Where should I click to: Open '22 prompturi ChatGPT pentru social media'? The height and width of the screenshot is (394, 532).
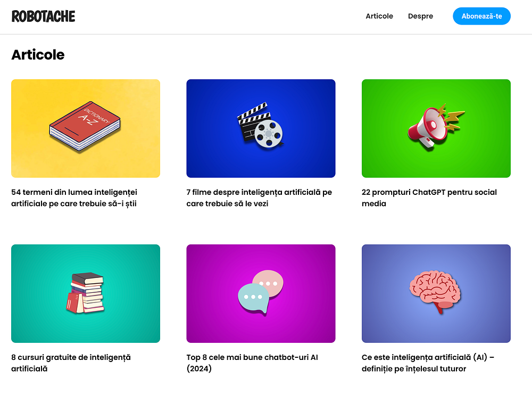coord(429,198)
